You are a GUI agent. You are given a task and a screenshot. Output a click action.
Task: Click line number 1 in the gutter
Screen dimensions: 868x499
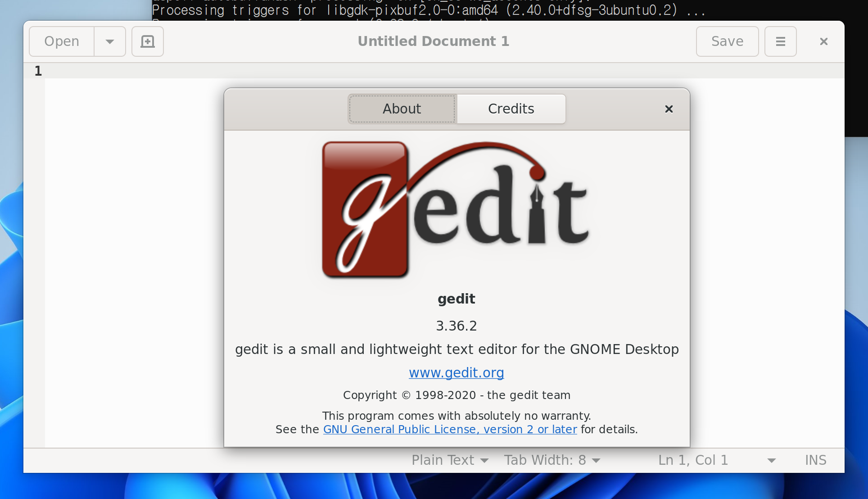pyautogui.click(x=38, y=71)
